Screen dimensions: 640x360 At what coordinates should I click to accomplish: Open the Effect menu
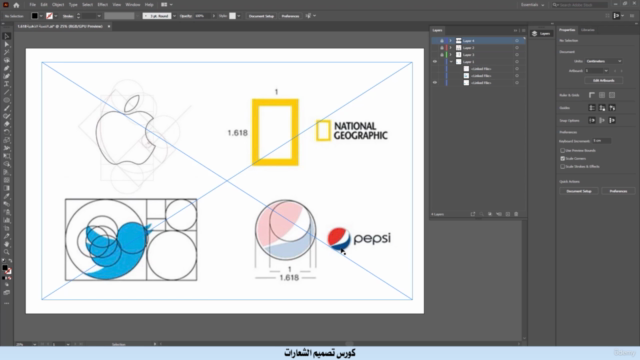(x=102, y=5)
